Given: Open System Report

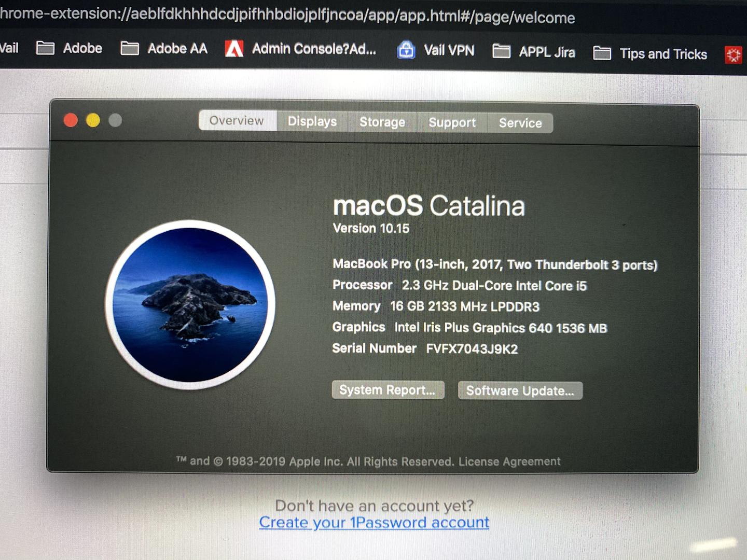Looking at the screenshot, I should [388, 390].
